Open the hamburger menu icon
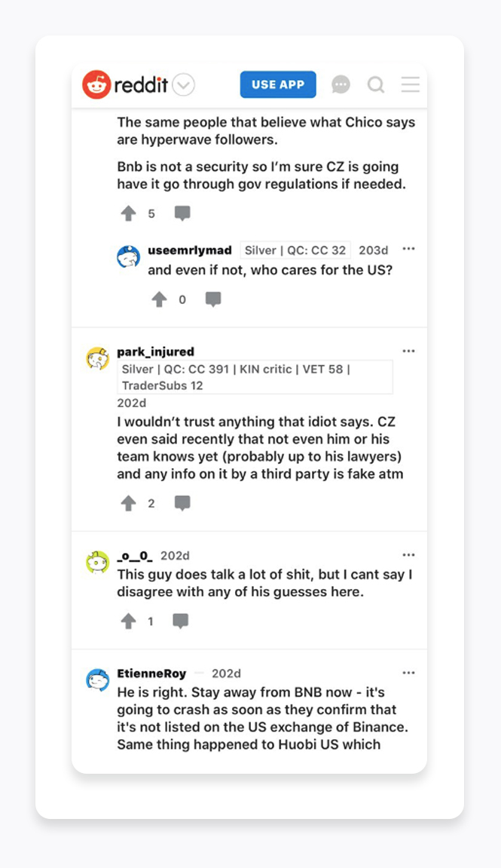501x868 pixels. tap(411, 84)
